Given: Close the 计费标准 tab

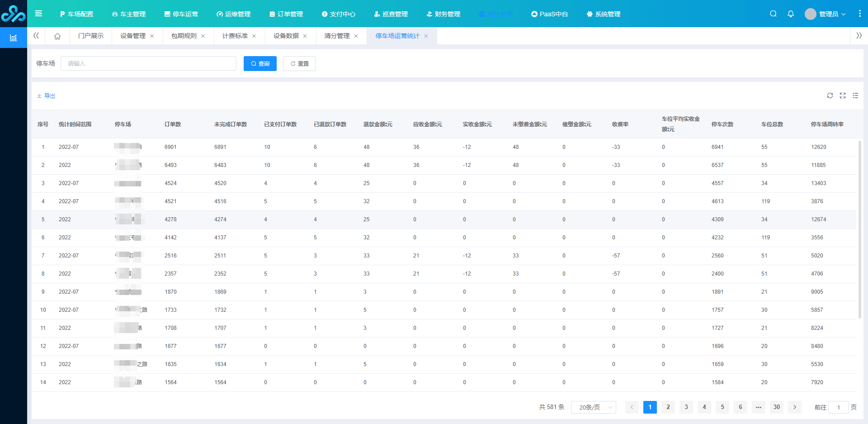Looking at the screenshot, I should (254, 36).
